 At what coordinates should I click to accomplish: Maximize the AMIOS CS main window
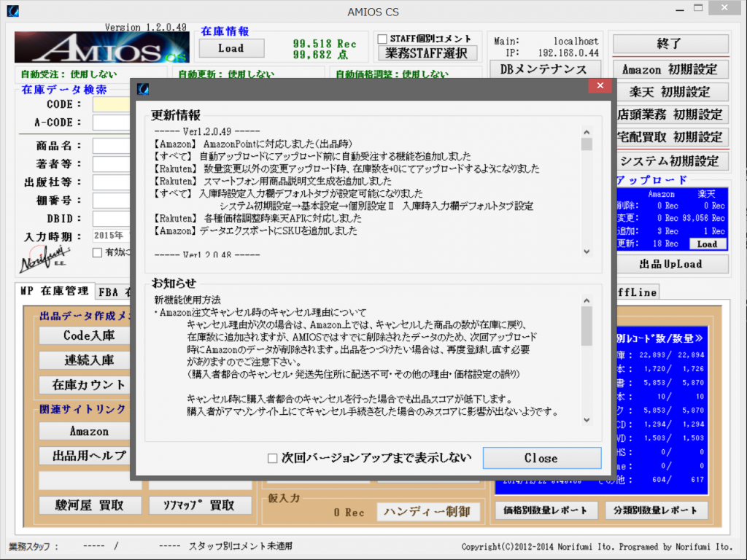(x=698, y=8)
